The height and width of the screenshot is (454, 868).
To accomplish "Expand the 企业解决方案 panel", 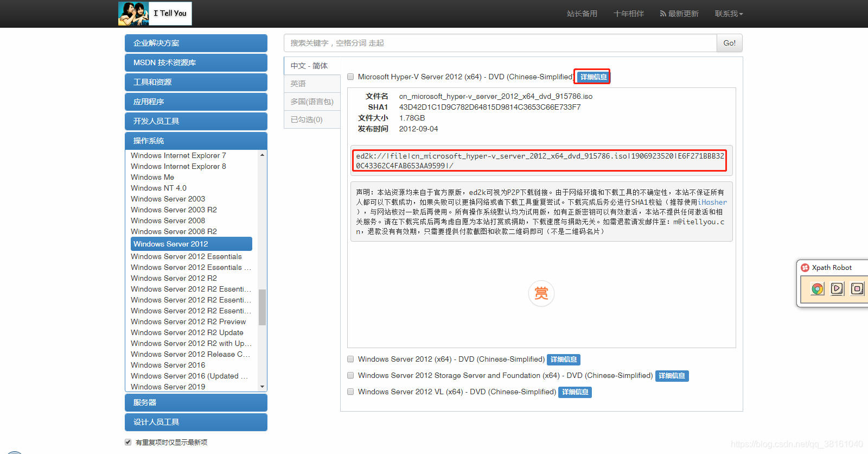I will tap(196, 43).
